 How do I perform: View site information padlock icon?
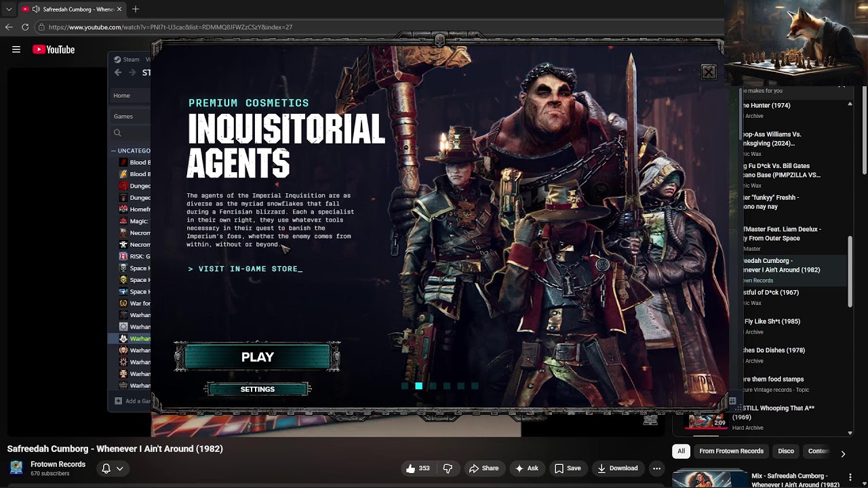[41, 27]
